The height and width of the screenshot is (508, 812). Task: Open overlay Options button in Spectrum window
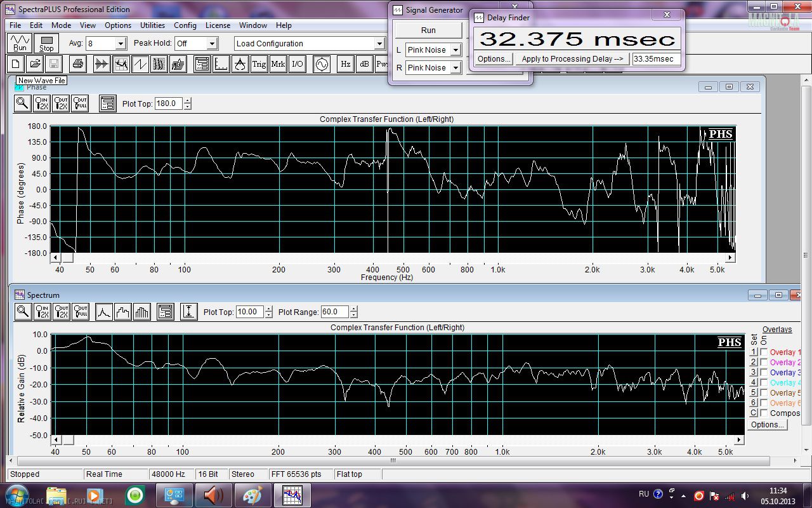coord(767,425)
